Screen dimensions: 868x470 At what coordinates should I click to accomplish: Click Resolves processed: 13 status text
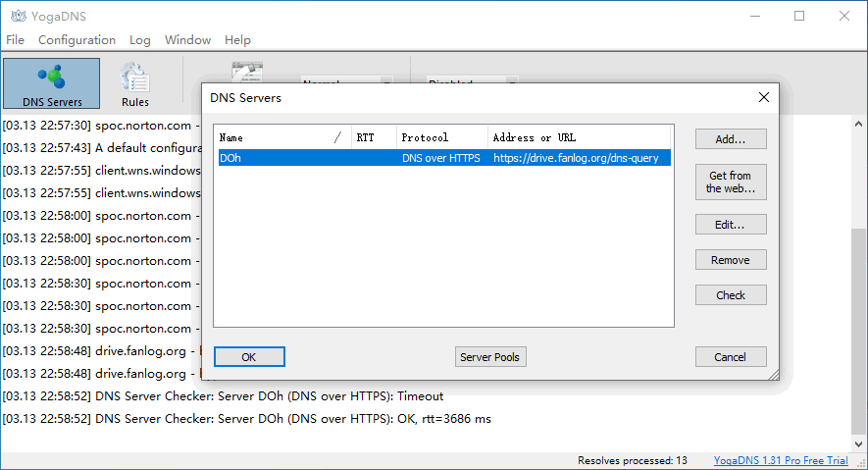tap(633, 460)
